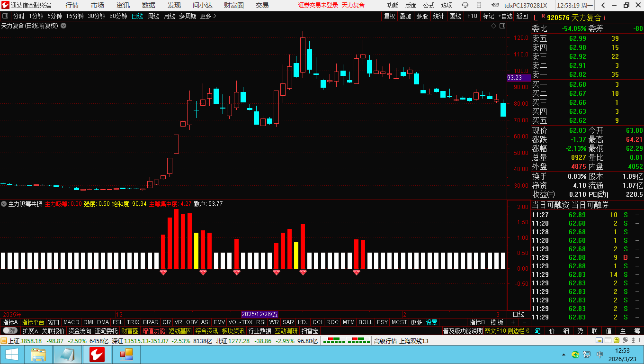The width and height of the screenshot is (644, 364).
Task: Toggle 标记 marker option
Action: pyautogui.click(x=488, y=16)
